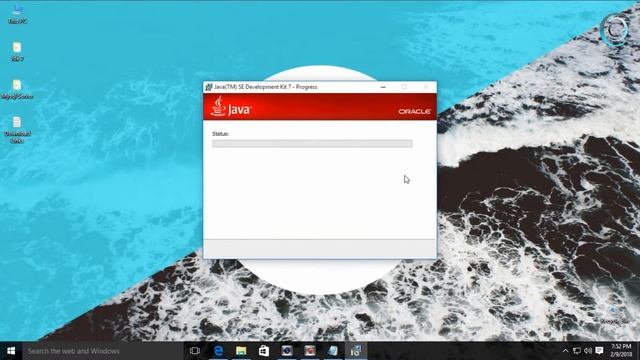Image resolution: width=640 pixels, height=360 pixels.
Task: Click the Search the web and Windows box
Action: click(103, 351)
